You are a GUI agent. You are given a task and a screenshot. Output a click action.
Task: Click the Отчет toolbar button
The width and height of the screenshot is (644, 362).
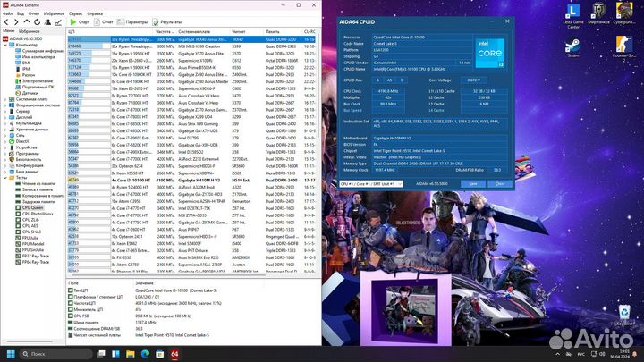click(104, 22)
